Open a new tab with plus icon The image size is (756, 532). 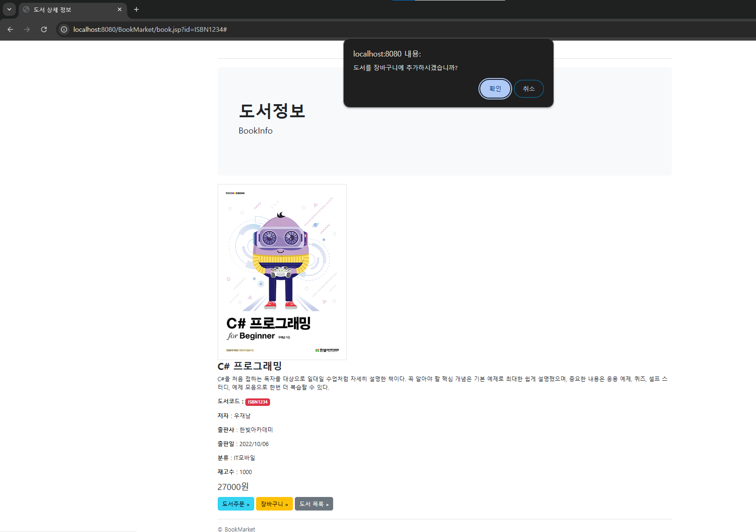[x=136, y=9]
